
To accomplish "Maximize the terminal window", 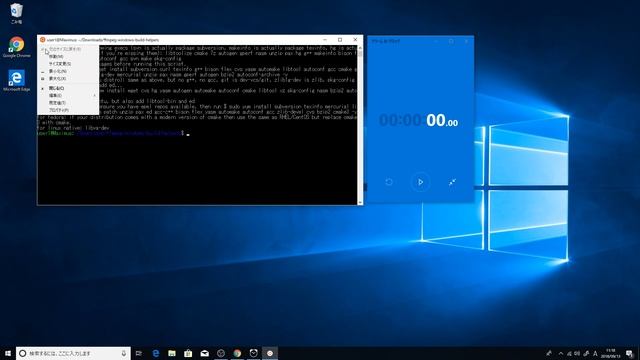I will [x=340, y=40].
